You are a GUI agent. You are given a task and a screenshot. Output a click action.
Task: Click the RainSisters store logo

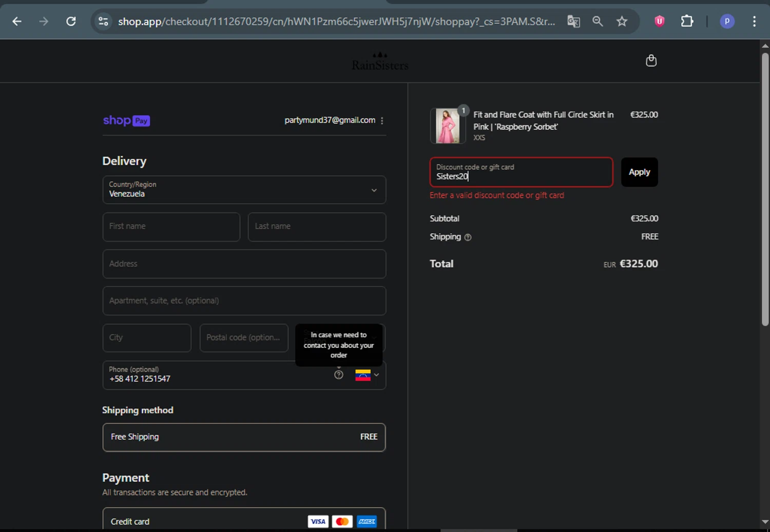click(x=380, y=62)
